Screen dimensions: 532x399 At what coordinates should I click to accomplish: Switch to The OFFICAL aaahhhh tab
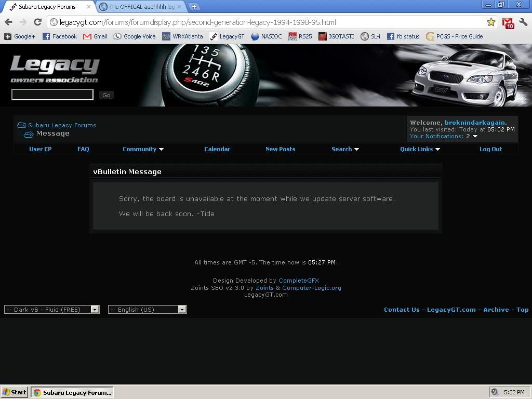click(x=141, y=7)
